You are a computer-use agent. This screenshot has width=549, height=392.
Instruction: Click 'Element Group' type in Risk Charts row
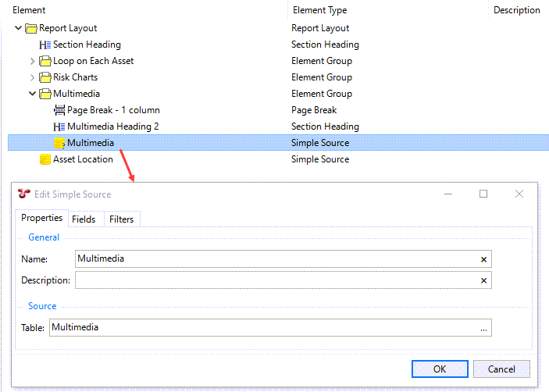point(322,77)
